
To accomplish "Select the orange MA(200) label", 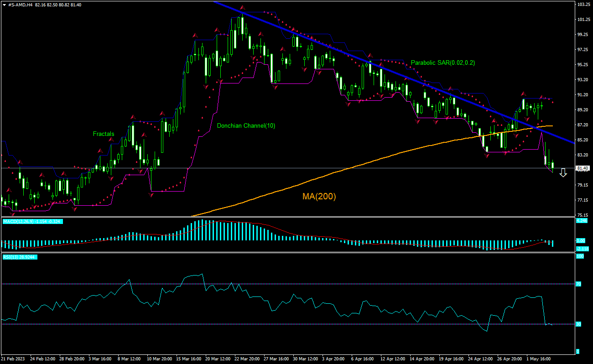I will point(319,197).
